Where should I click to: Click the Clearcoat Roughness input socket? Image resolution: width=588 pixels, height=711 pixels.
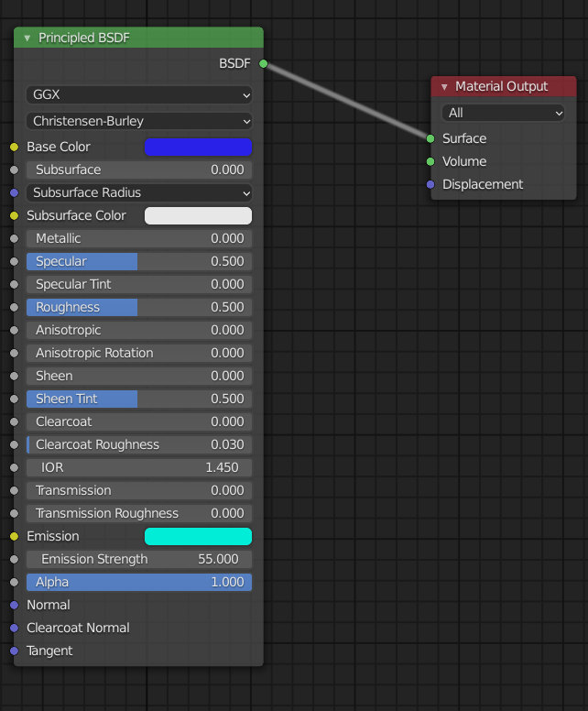[14, 444]
